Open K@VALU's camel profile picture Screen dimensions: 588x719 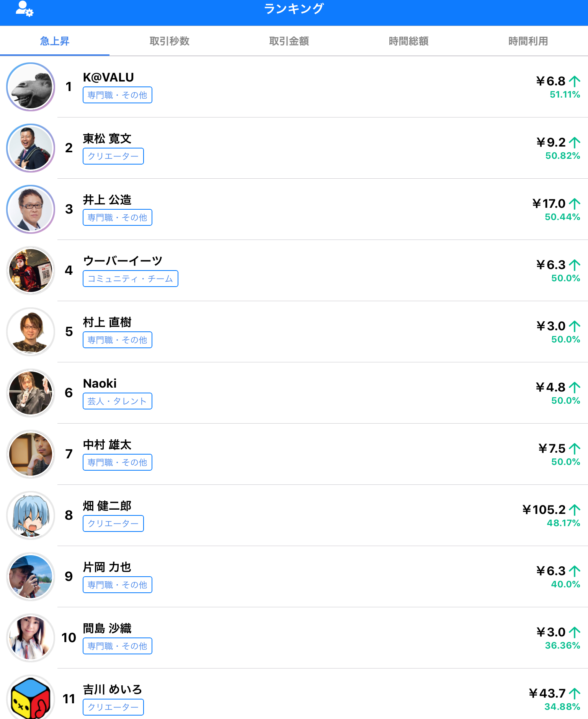coord(31,87)
